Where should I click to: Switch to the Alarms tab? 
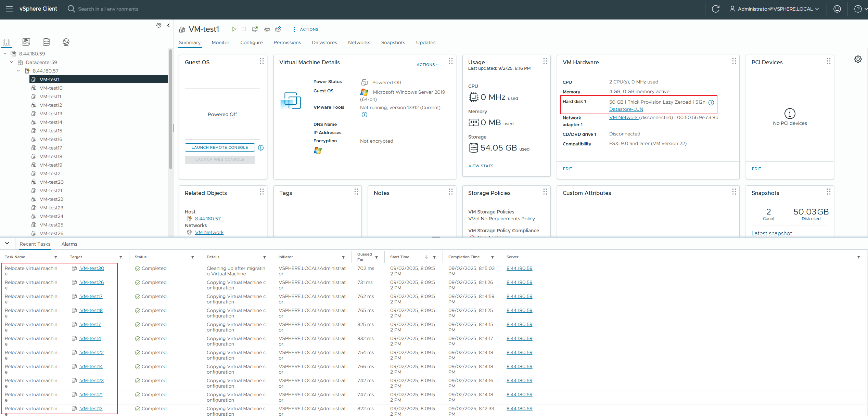(x=69, y=244)
